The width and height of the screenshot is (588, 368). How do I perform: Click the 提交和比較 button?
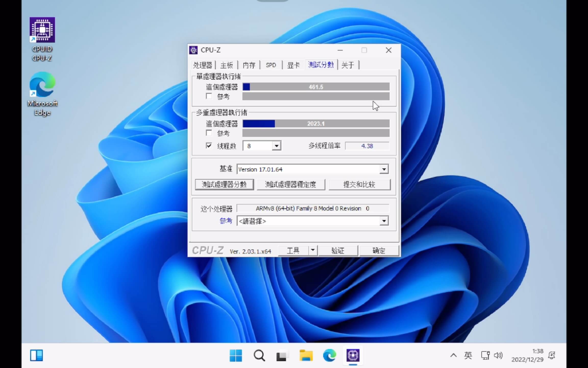click(359, 185)
